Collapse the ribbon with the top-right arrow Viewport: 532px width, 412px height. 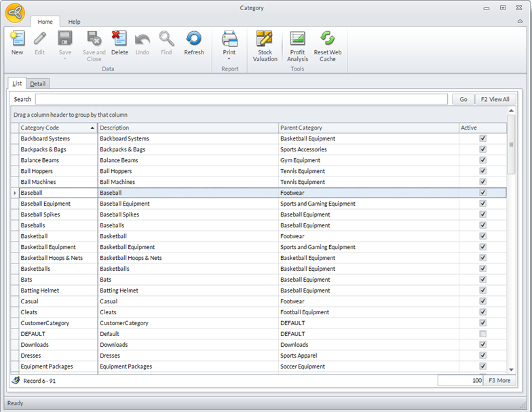tap(520, 21)
